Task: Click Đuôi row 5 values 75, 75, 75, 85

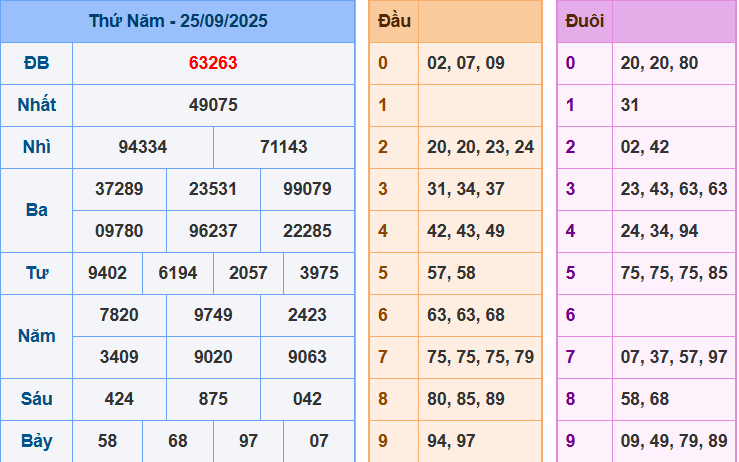Action: tap(673, 273)
